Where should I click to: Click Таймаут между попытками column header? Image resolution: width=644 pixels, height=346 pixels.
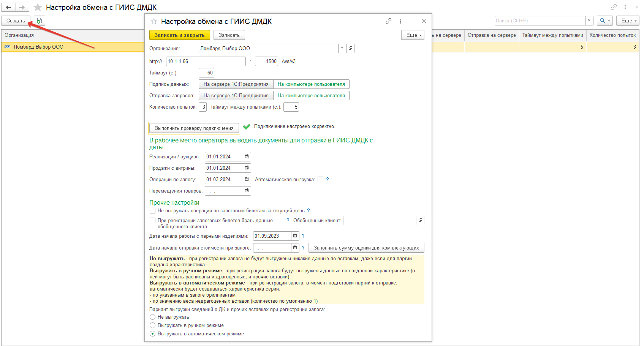[x=552, y=35]
